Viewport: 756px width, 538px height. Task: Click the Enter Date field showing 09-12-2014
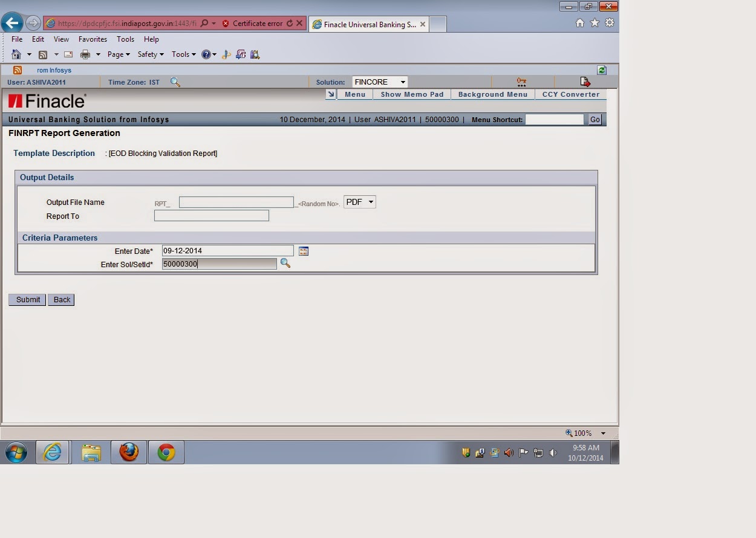click(227, 250)
